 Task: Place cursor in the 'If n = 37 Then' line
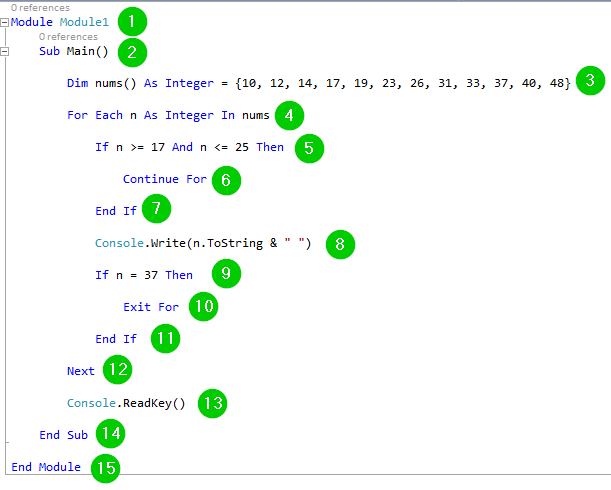[144, 275]
